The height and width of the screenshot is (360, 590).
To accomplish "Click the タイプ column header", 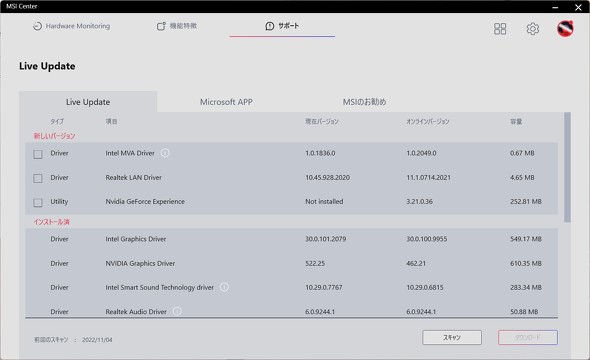I will (57, 122).
